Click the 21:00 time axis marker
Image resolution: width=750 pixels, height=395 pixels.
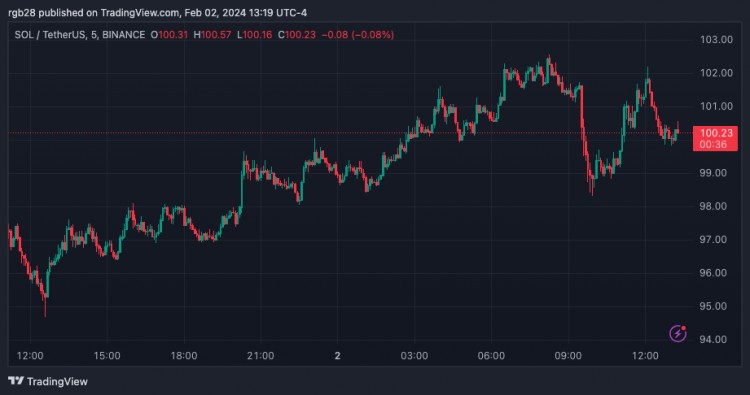point(261,356)
